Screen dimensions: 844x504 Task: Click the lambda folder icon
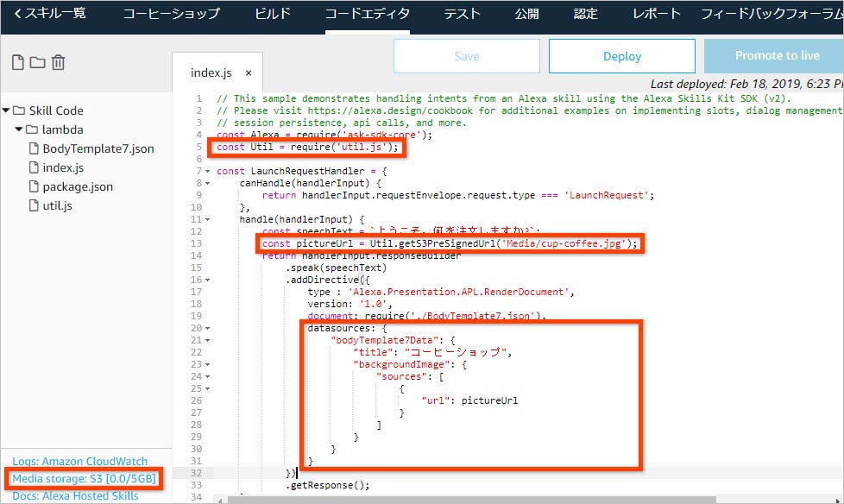[x=32, y=129]
